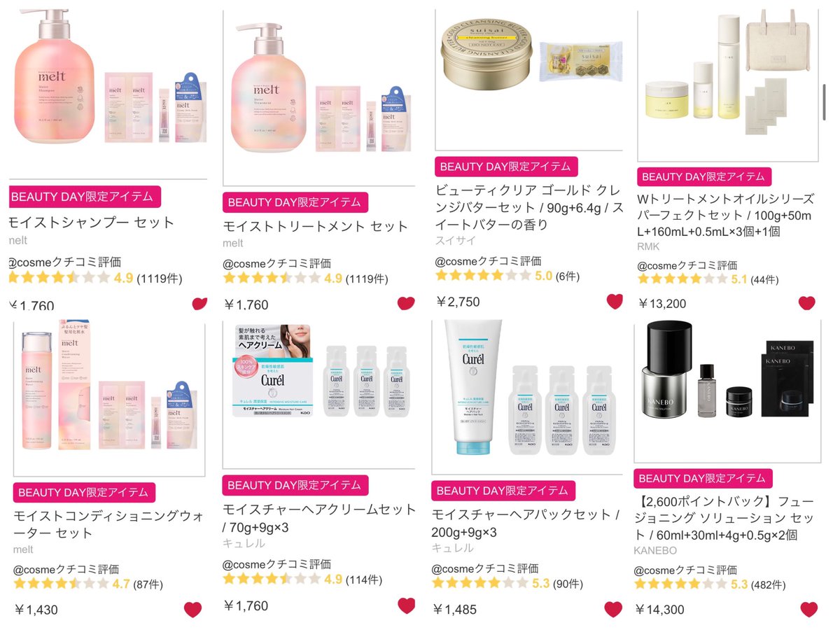840x630 pixels.
Task: Favorite the モイストシャンプー セット with heart icon
Action: click(x=199, y=304)
